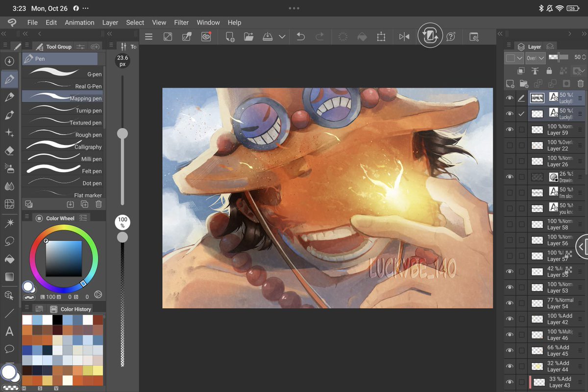This screenshot has height=392, width=588.
Task: Open the blending mode dropdown showing Overlay
Action: click(x=535, y=58)
